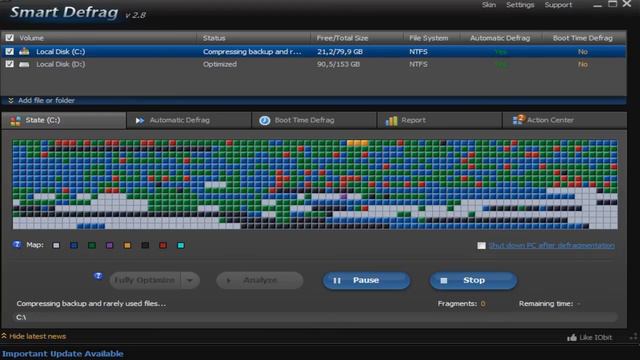
Task: Click the 21,2/79,9 GB size cell
Action: coord(340,52)
